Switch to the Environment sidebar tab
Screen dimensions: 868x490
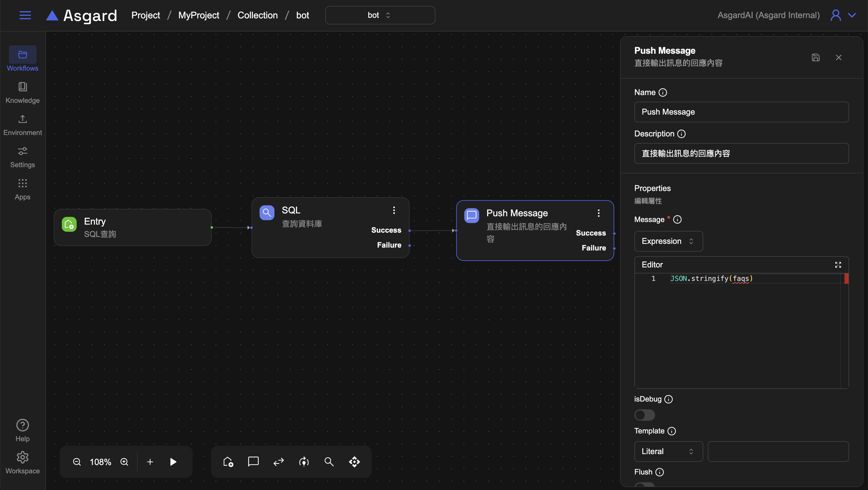pos(23,125)
